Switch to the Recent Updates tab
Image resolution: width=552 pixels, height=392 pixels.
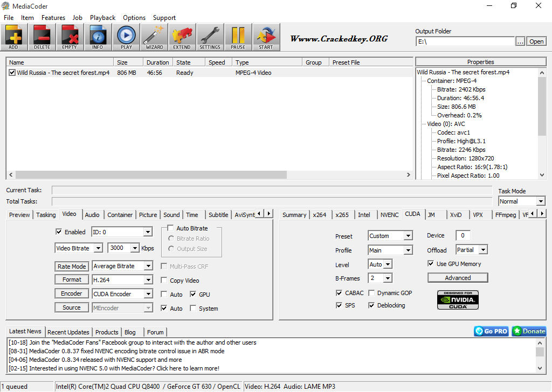[68, 332]
